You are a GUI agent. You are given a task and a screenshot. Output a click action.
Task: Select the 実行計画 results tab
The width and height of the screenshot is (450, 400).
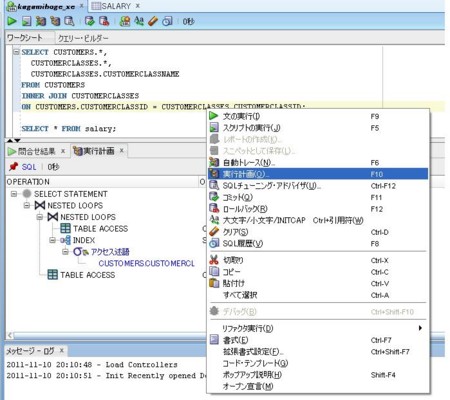coord(98,151)
